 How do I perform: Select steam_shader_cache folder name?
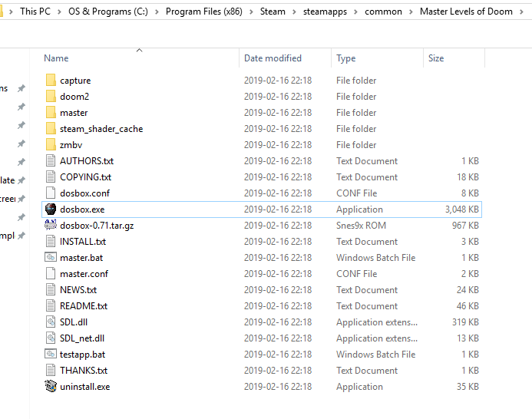point(101,129)
